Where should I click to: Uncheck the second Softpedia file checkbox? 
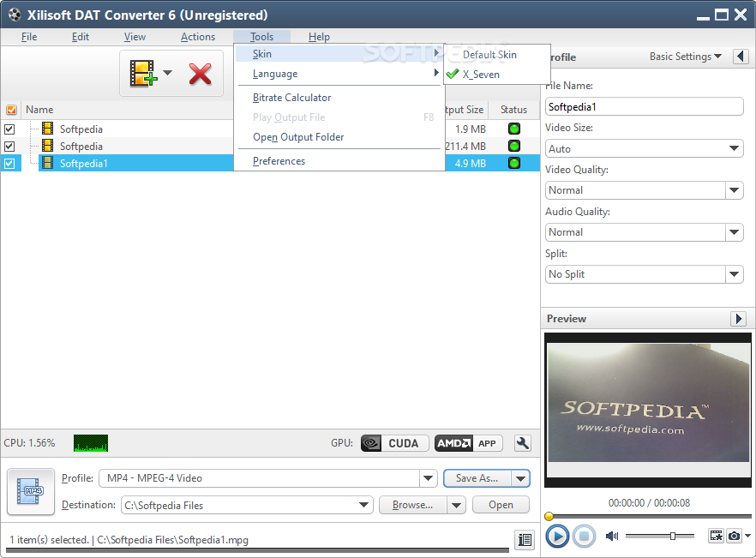click(9, 146)
